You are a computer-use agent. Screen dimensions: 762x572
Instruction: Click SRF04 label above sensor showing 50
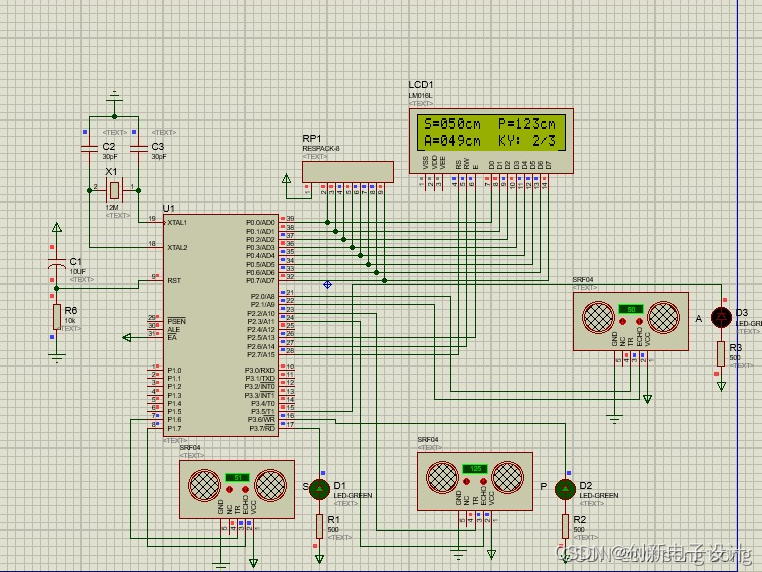click(x=583, y=279)
